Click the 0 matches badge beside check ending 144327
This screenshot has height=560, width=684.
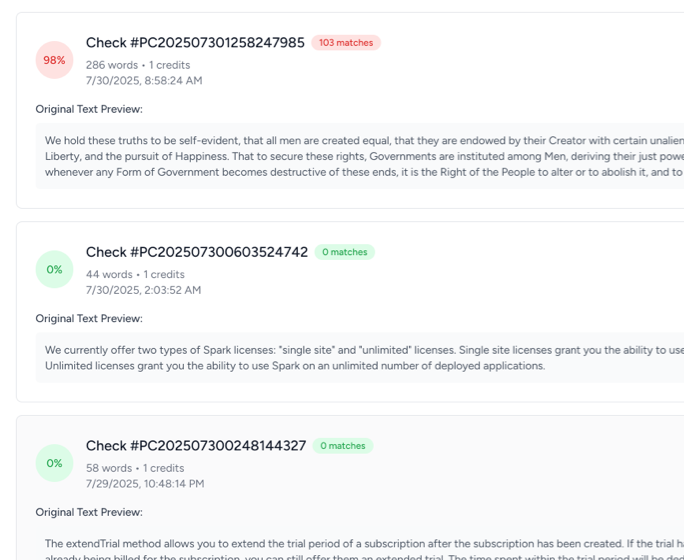[x=343, y=446]
